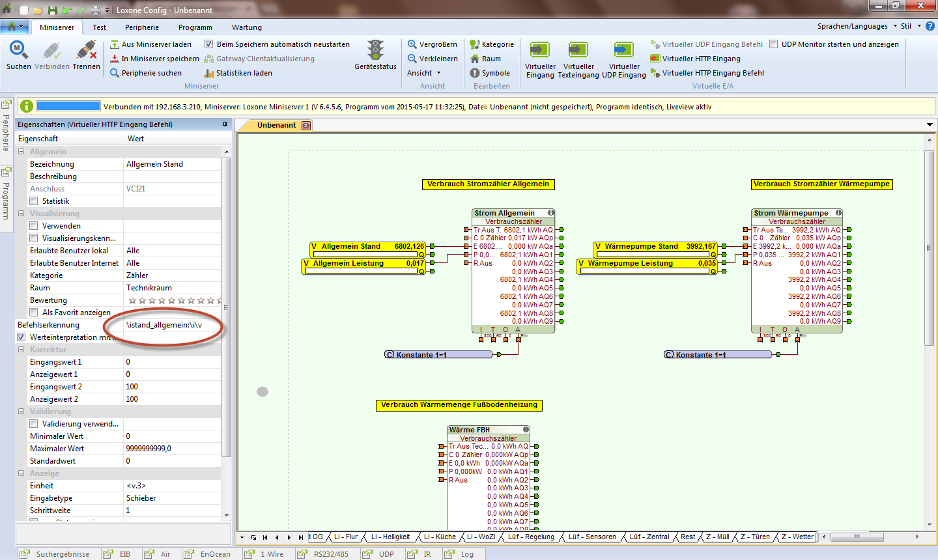Click the Virtueller Texteingang icon
The height and width of the screenshot is (560, 938).
[578, 51]
